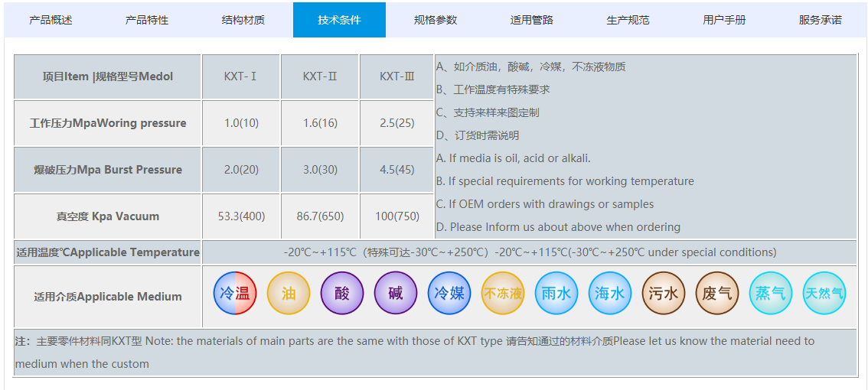Go to the 适用管路 tab
Image resolution: width=868 pixels, height=390 pixels.
pos(532,20)
